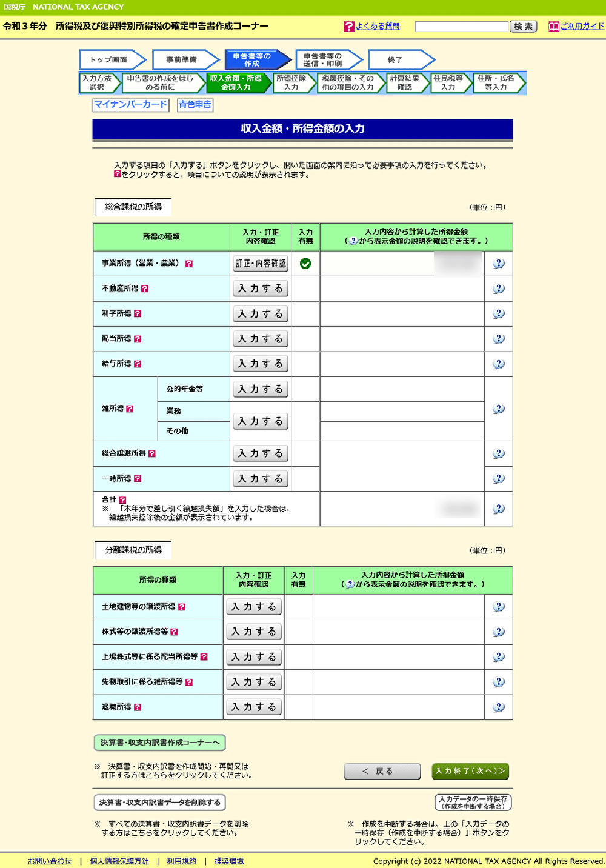
Task: Open the blue balloon icon for 利子所得
Action: pyautogui.click(x=498, y=313)
